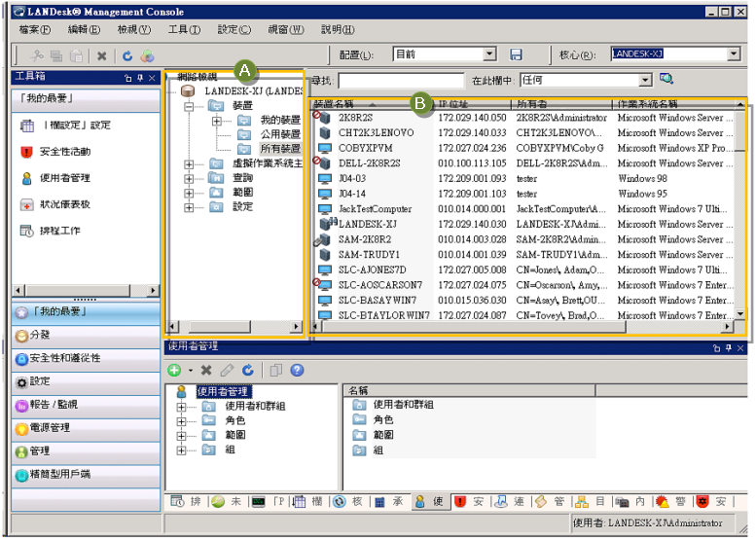756x540 pixels.
Task: Click the paste clipboard icon in the toolbar
Action: point(76,55)
